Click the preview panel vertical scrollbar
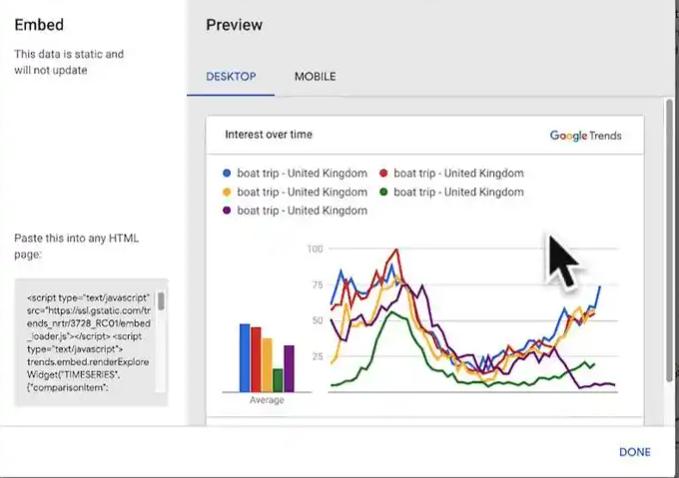 (668, 240)
